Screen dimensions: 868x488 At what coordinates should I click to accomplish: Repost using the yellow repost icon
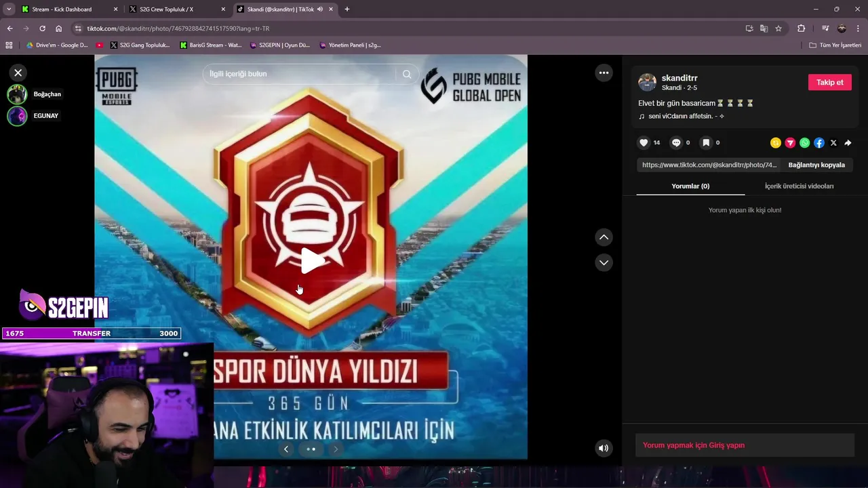776,143
